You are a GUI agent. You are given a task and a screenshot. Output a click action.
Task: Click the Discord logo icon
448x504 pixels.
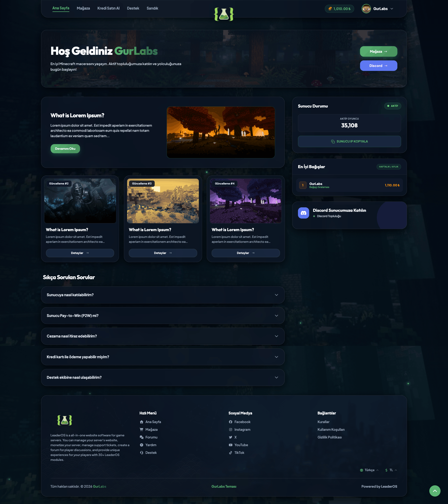click(x=303, y=213)
